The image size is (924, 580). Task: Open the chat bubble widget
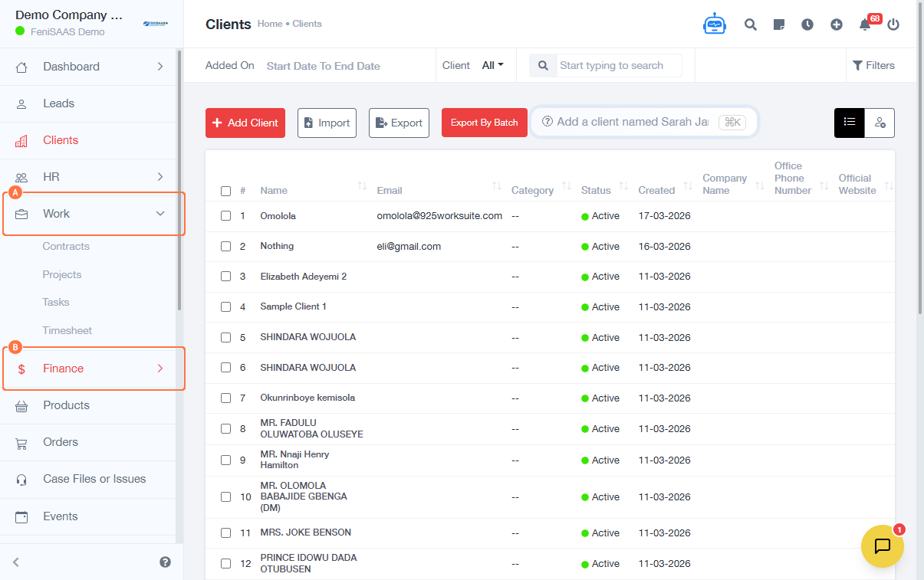(x=882, y=546)
